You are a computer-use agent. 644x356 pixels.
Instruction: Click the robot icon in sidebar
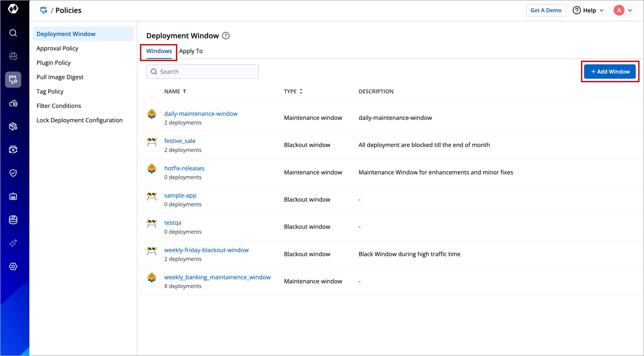[x=13, y=196]
